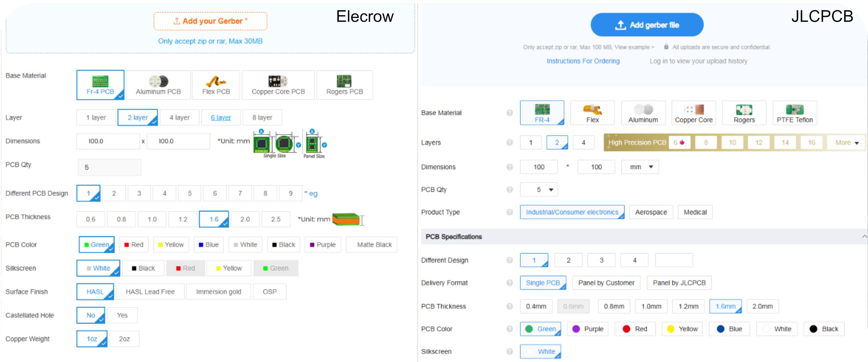Viewport: 868px width, 362px height.
Task: Select Aluminum PCB base material on Elecrow
Action: [x=158, y=85]
